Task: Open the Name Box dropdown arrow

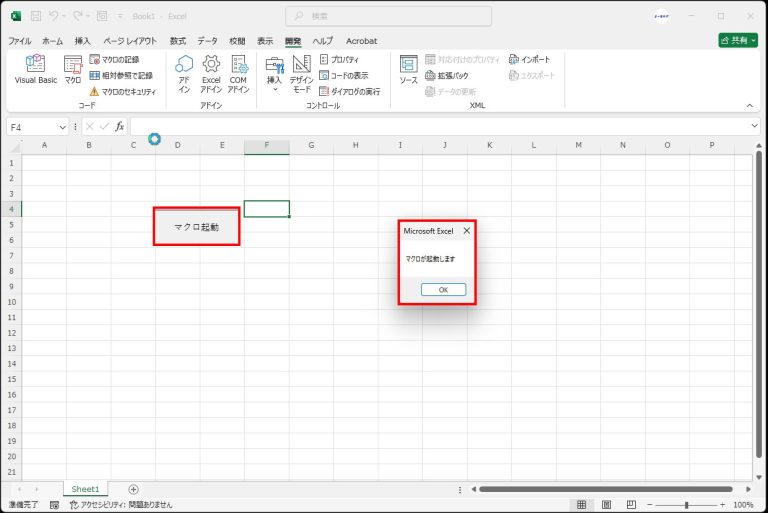Action: [x=62, y=127]
